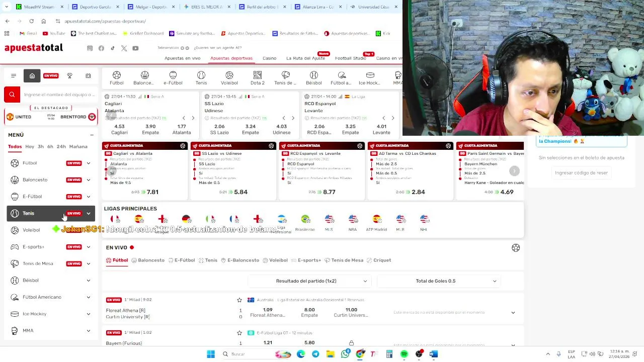Expand the Béisbol category in sidebar menu
644x362 pixels.
pyautogui.click(x=89, y=280)
